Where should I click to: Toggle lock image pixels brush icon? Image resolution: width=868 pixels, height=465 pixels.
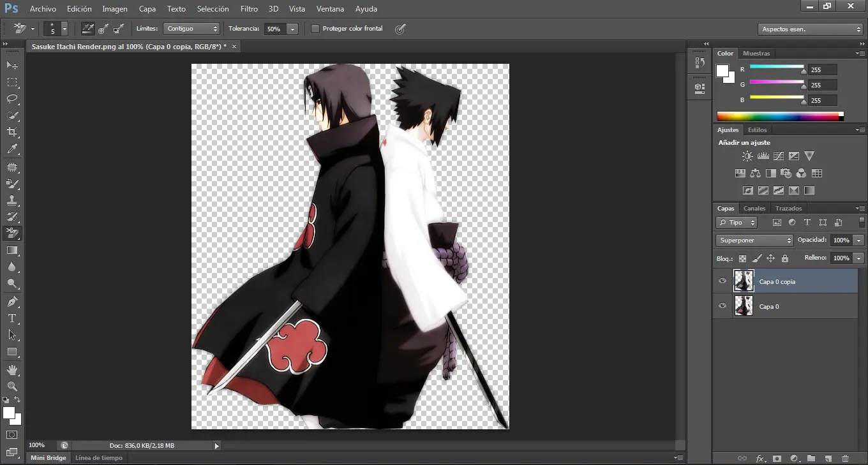(756, 258)
